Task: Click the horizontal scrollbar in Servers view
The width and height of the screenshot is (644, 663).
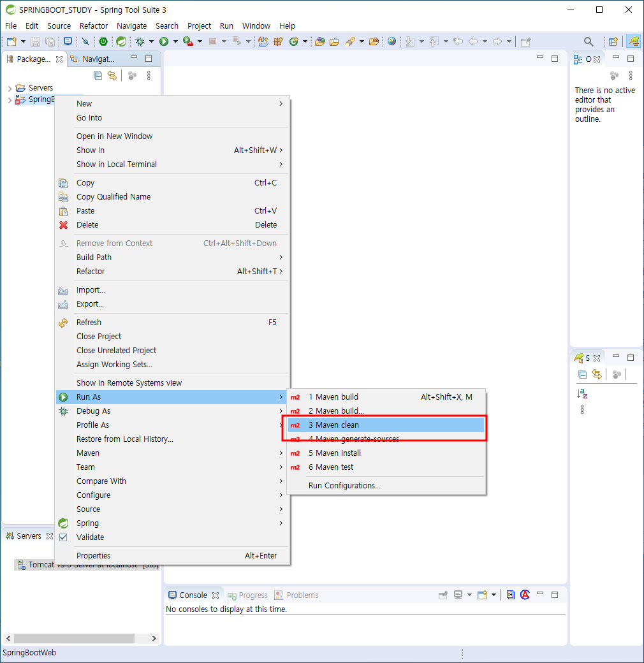Action: tap(75, 638)
